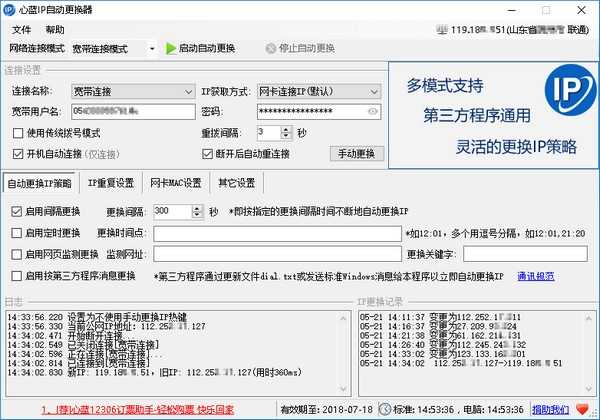Click the clock icon in status bar
600x420 pixels.
pyautogui.click(x=385, y=409)
